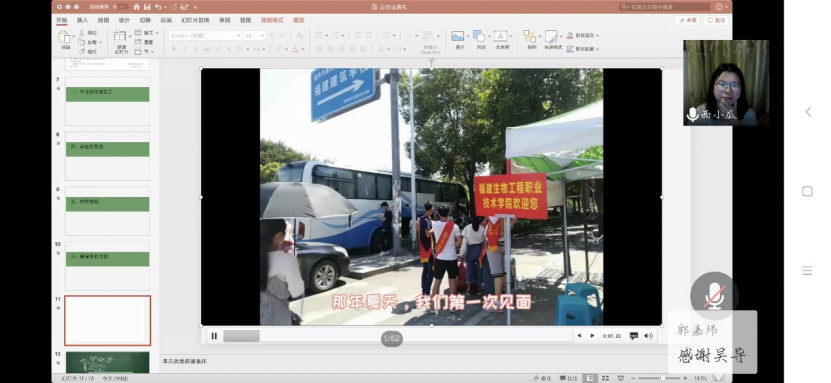The width and height of the screenshot is (831, 383).
Task: Save presentation with the floppy disk icon
Action: click(147, 7)
